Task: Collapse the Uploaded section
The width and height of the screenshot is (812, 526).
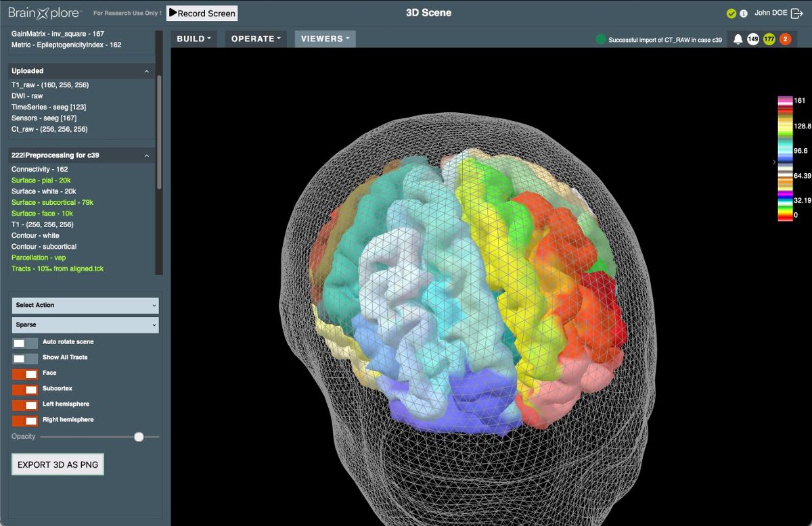Action: click(x=147, y=71)
